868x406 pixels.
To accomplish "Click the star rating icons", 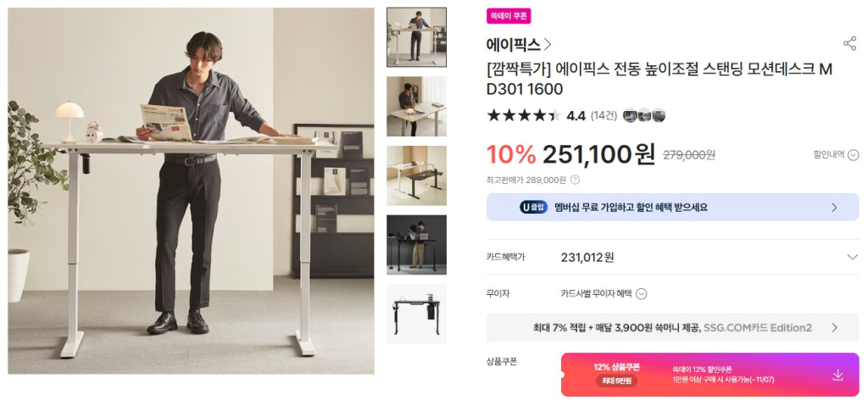I will (524, 116).
